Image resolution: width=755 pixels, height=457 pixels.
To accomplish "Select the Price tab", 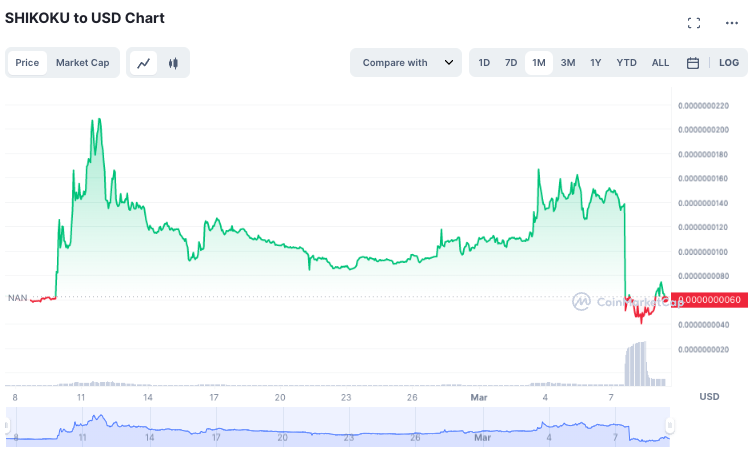I will tap(27, 63).
